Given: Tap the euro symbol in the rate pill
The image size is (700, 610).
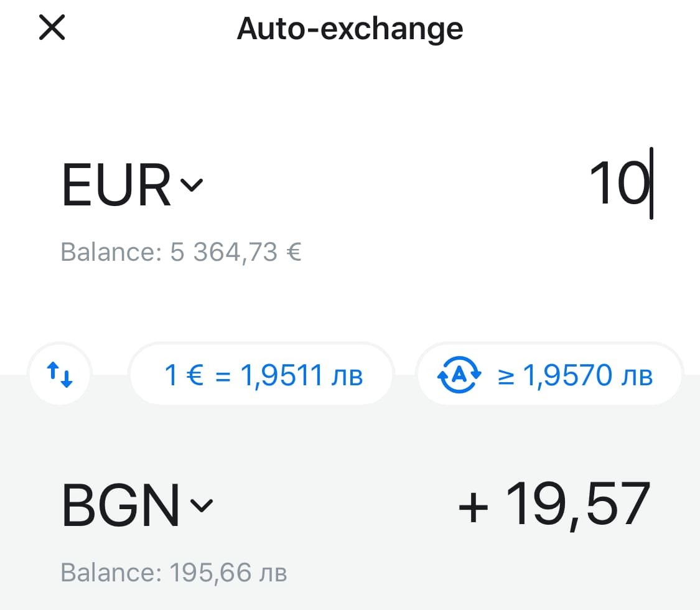Looking at the screenshot, I should pyautogui.click(x=195, y=375).
